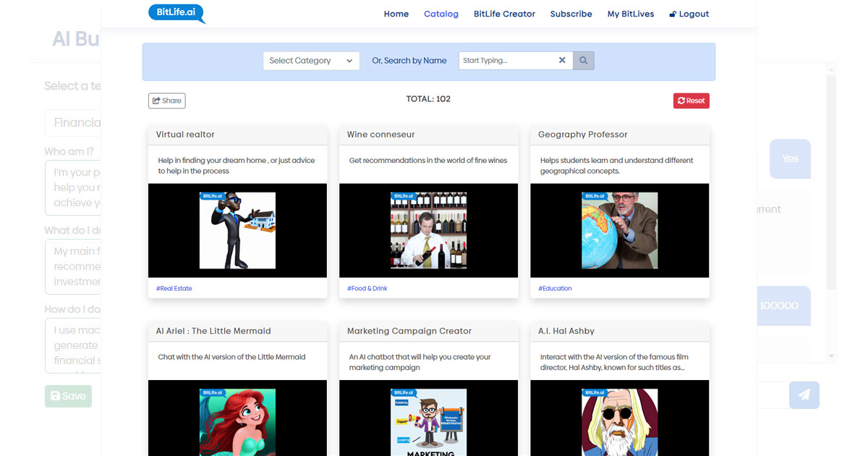Screen dimensions: 868x456
Task: Open the Catalog menu item
Action: click(441, 14)
